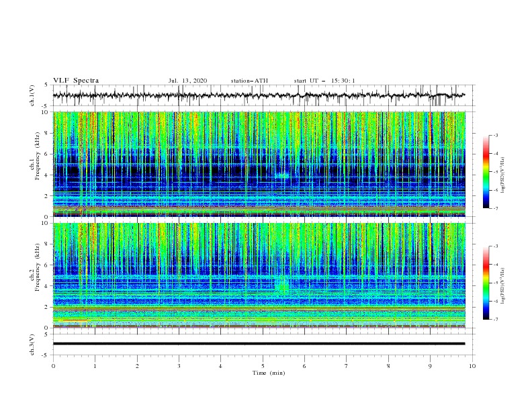This screenshot has width=532, height=411.
Task: Click the "-7" label on ch.1 colorbar
Action: (x=496, y=209)
